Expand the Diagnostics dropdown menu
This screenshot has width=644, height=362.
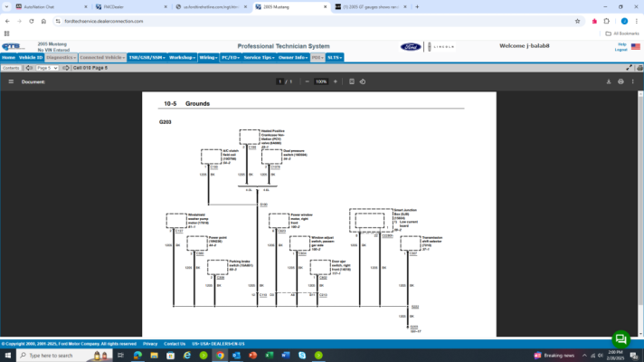[62, 58]
